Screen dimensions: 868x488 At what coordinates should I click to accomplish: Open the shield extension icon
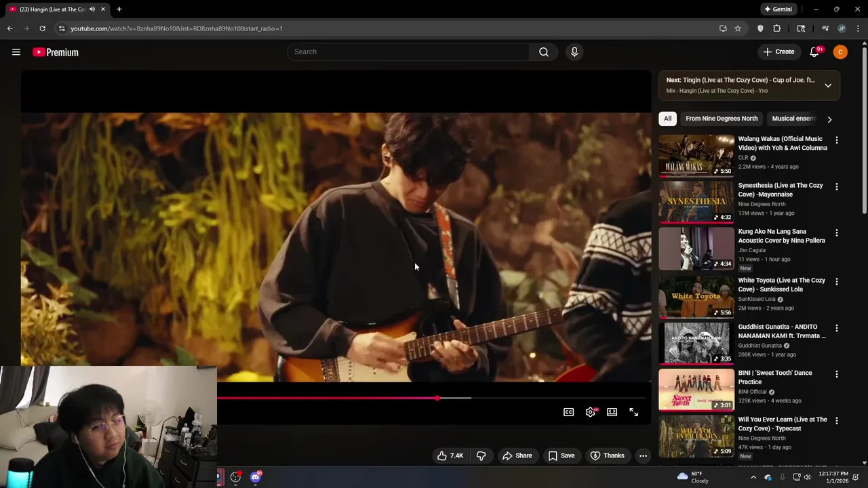[760, 28]
